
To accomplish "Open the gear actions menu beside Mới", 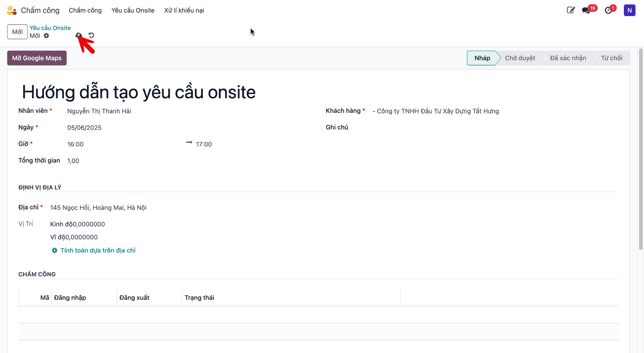I will [47, 36].
